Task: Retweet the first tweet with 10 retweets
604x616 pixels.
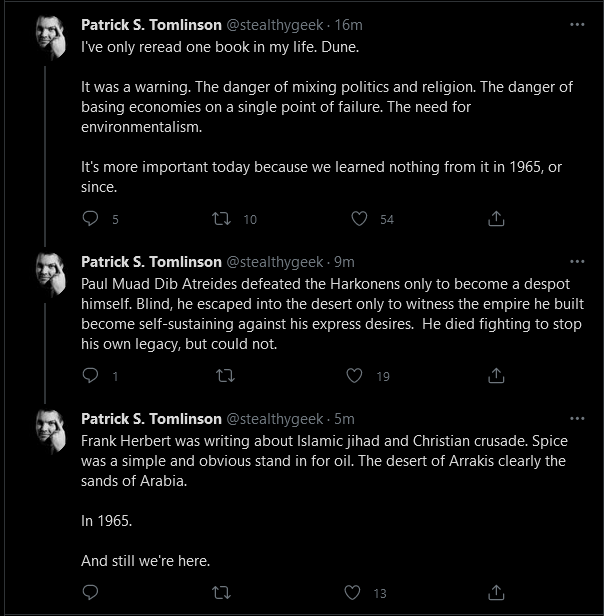Action: [x=221, y=218]
